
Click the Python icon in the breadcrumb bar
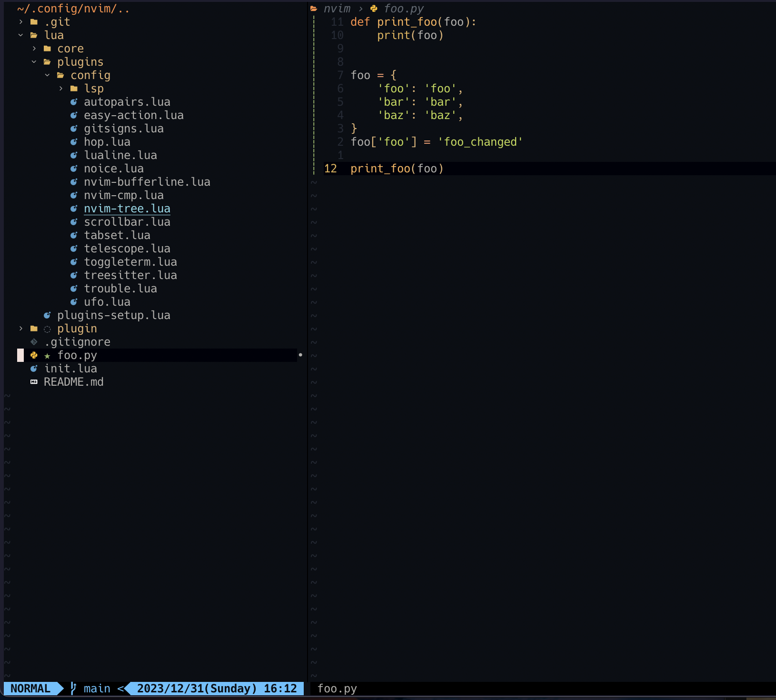coord(375,9)
